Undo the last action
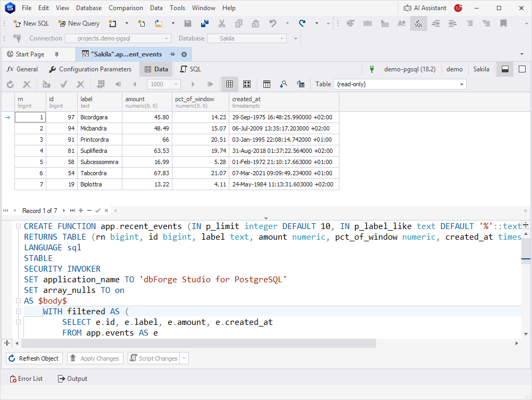The width and height of the screenshot is (532, 400). (x=272, y=23)
